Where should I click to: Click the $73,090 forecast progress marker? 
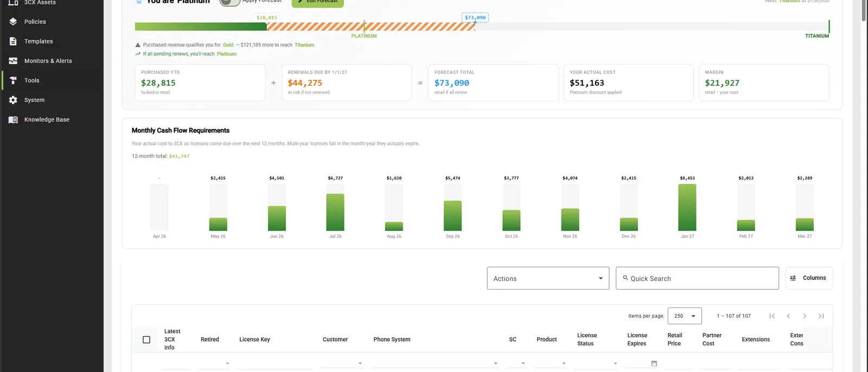[475, 18]
